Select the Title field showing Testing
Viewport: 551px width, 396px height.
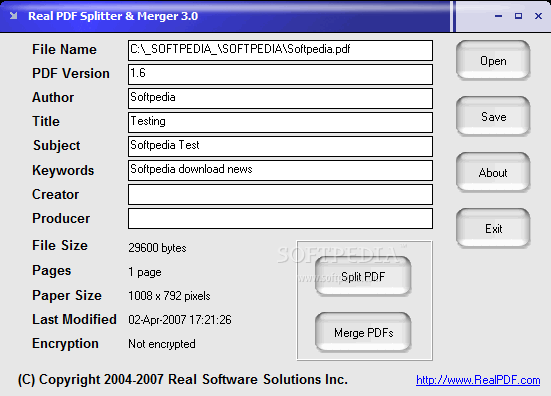click(280, 122)
